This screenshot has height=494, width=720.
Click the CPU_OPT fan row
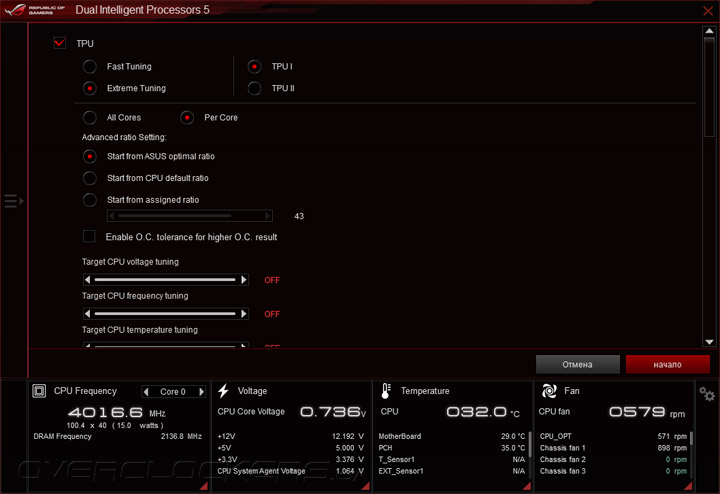(x=613, y=436)
